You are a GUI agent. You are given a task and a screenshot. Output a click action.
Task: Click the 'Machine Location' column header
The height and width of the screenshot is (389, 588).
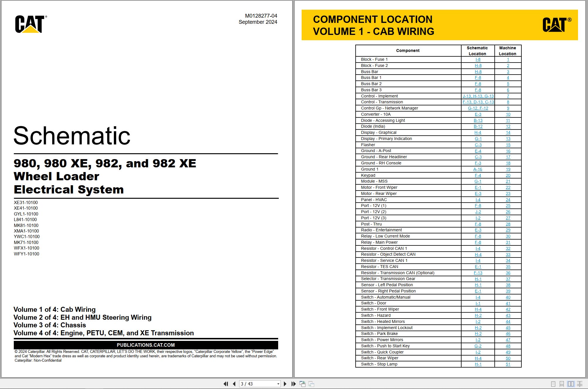pyautogui.click(x=508, y=51)
